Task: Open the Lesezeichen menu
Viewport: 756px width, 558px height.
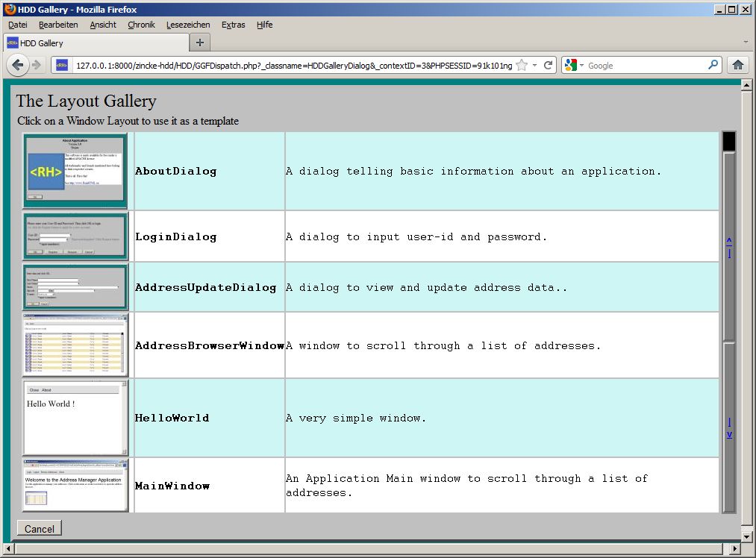Action: 188,25
